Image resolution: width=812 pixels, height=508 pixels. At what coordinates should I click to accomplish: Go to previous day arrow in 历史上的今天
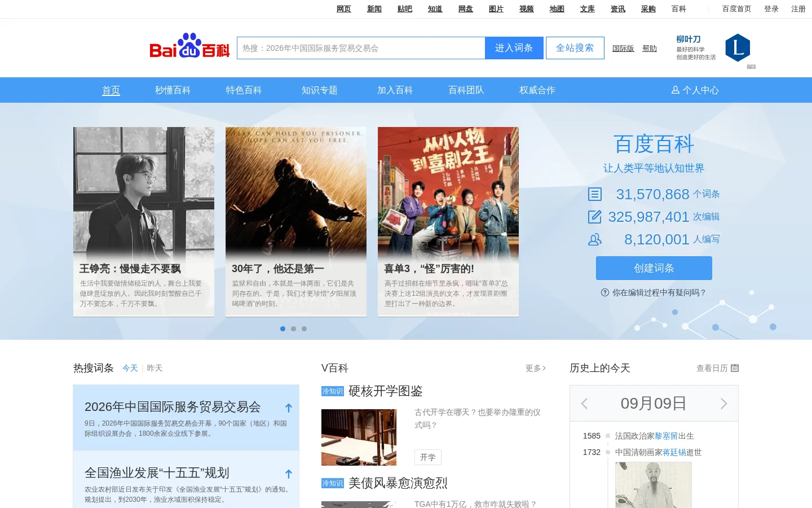pos(584,404)
